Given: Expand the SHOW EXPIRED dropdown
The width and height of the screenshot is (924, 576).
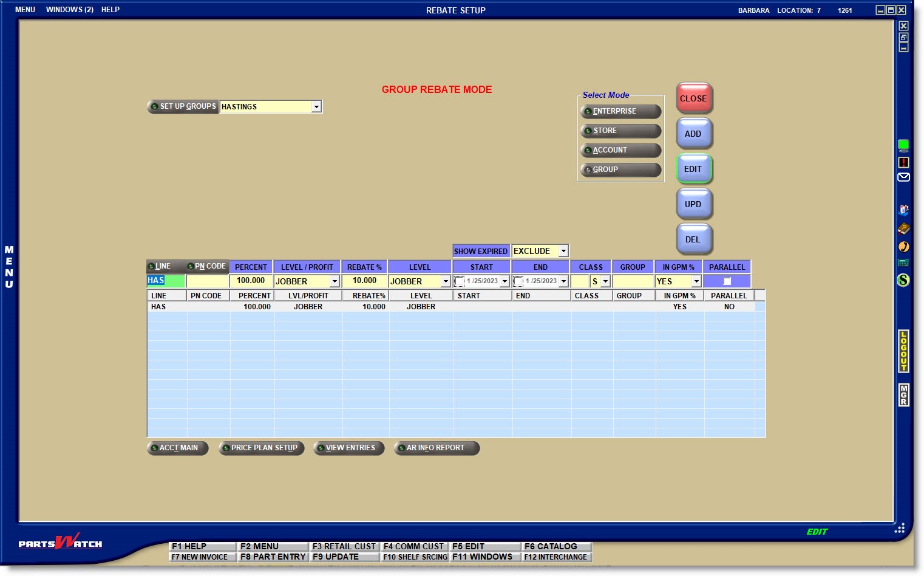Looking at the screenshot, I should [x=563, y=251].
